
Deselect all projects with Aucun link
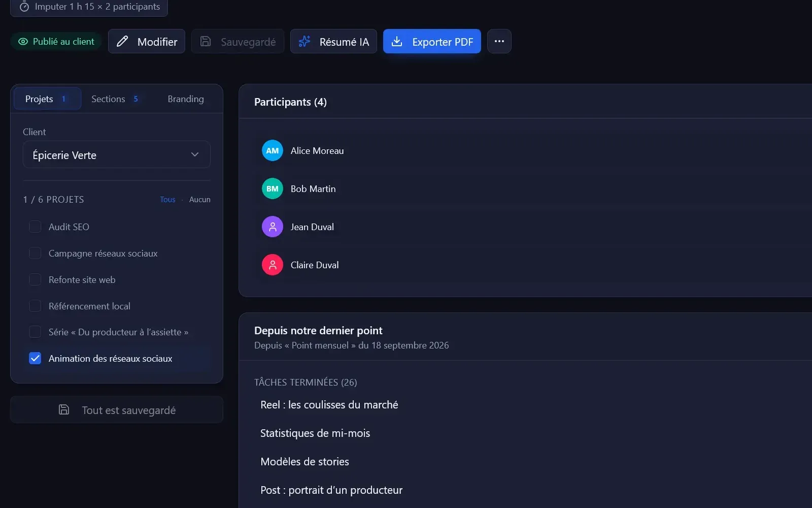[200, 200]
